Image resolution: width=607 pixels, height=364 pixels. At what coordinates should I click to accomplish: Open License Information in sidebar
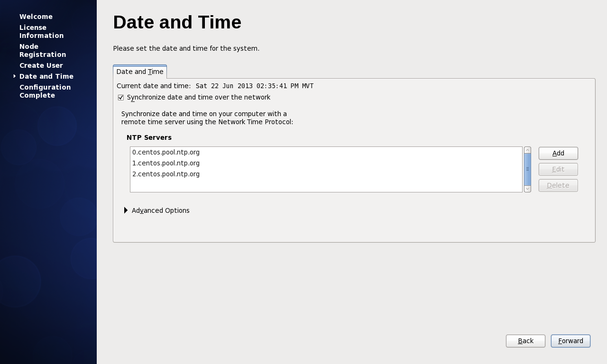[41, 32]
